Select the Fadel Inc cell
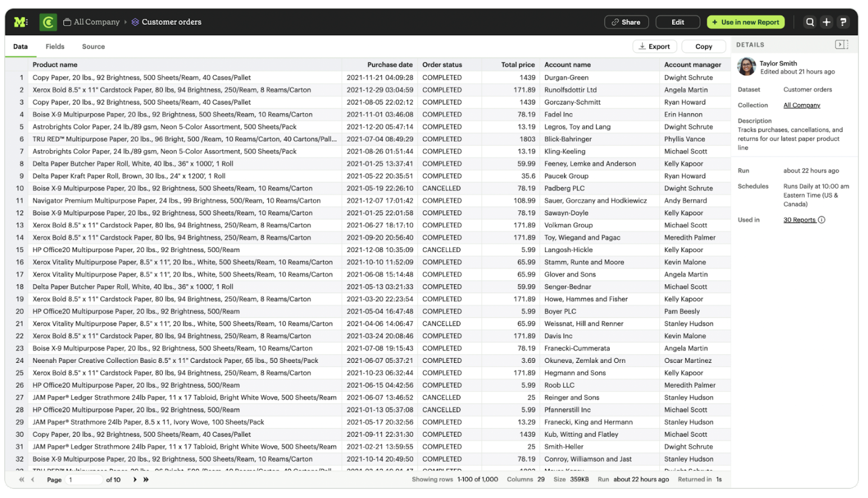Image resolution: width=868 pixels, height=498 pixels. click(599, 115)
